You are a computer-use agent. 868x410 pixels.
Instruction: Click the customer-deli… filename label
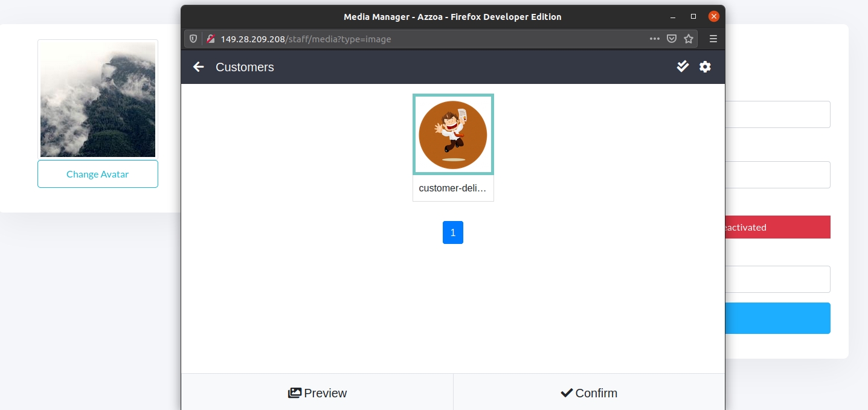[453, 188]
